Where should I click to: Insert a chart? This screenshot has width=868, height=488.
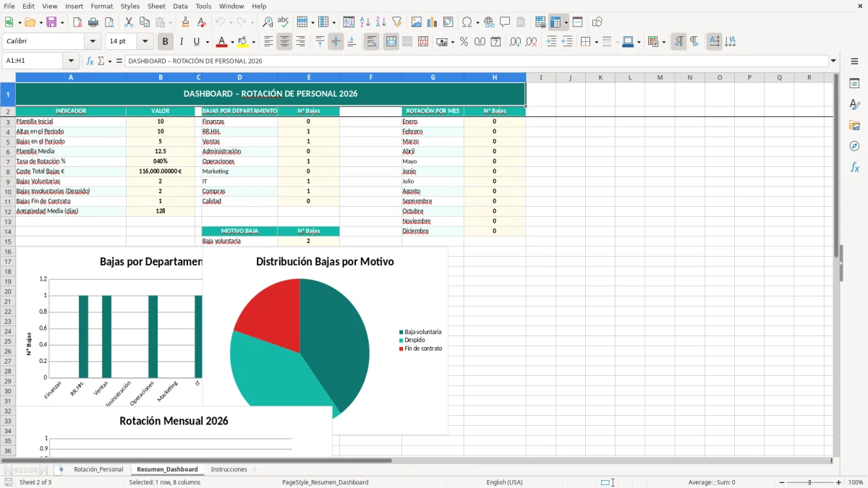pos(433,22)
